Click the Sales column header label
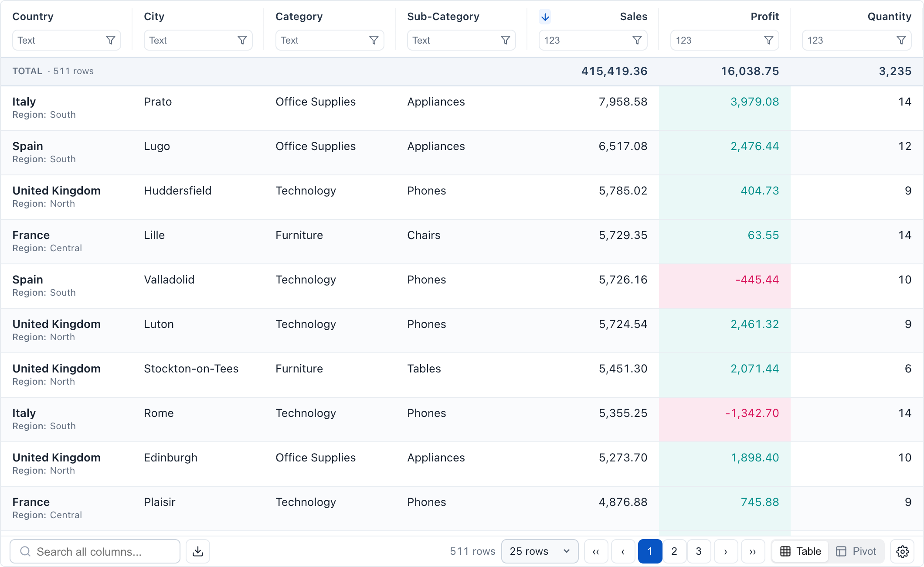 click(633, 17)
